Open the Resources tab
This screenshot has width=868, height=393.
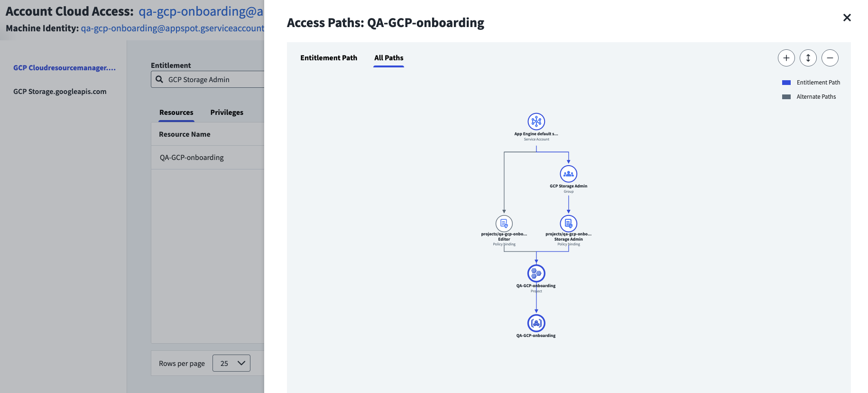[x=176, y=112]
